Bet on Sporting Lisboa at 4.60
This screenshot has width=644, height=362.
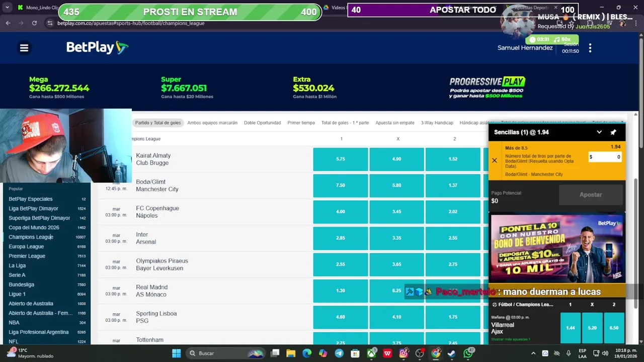point(341,317)
